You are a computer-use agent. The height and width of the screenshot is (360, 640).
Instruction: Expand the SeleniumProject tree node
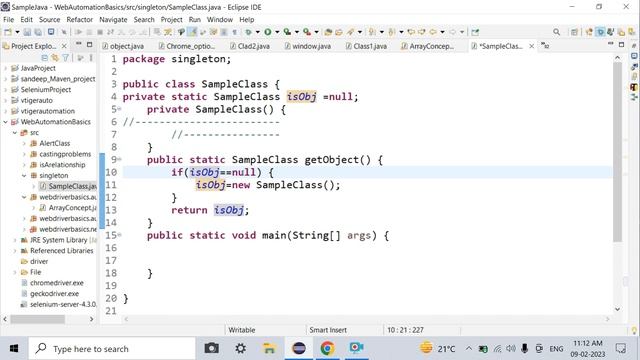5,89
